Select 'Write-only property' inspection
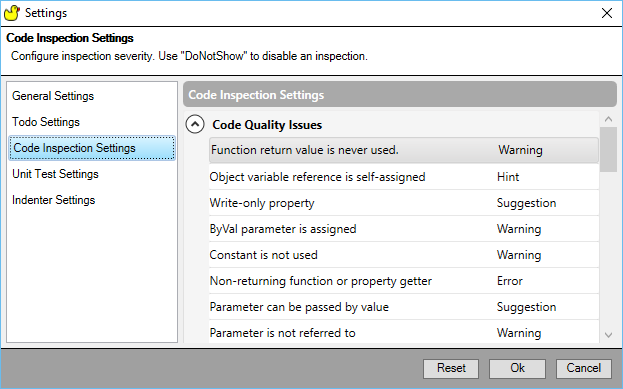623x389 pixels. point(404,203)
